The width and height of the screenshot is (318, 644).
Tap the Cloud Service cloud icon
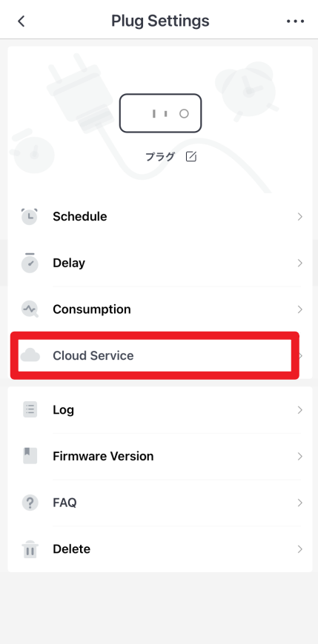(x=30, y=355)
